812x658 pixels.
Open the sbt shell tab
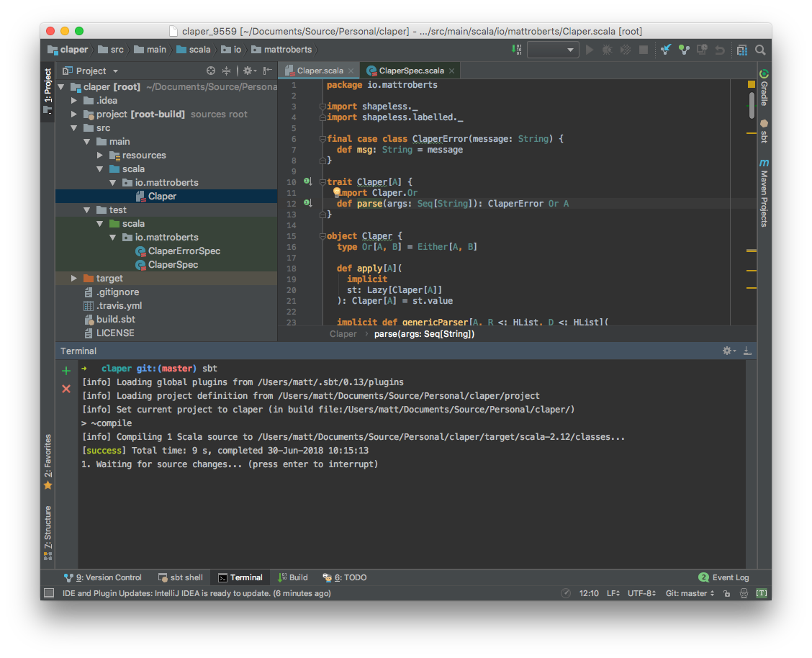point(181,578)
